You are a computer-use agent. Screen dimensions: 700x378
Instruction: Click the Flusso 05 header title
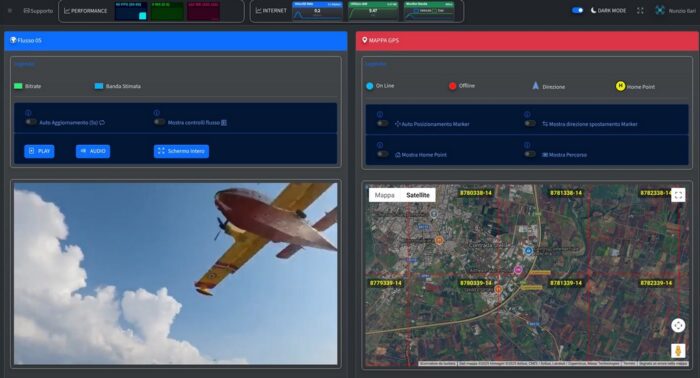coord(29,40)
